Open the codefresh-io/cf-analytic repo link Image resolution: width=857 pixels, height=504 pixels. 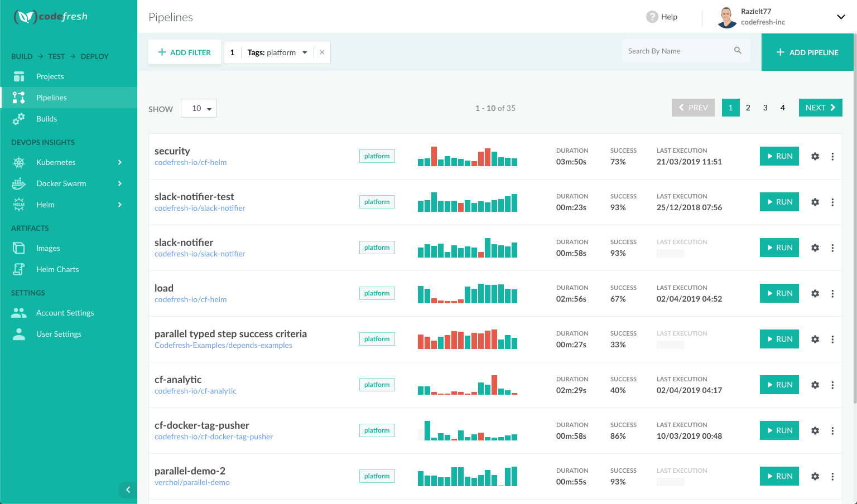point(195,391)
